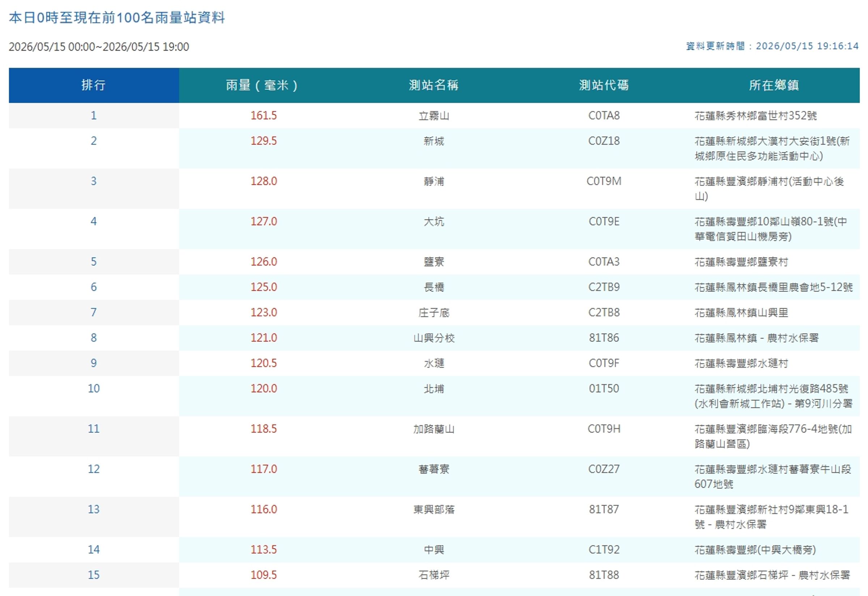Click rainfall value 129.5
The height and width of the screenshot is (596, 868).
(264, 141)
